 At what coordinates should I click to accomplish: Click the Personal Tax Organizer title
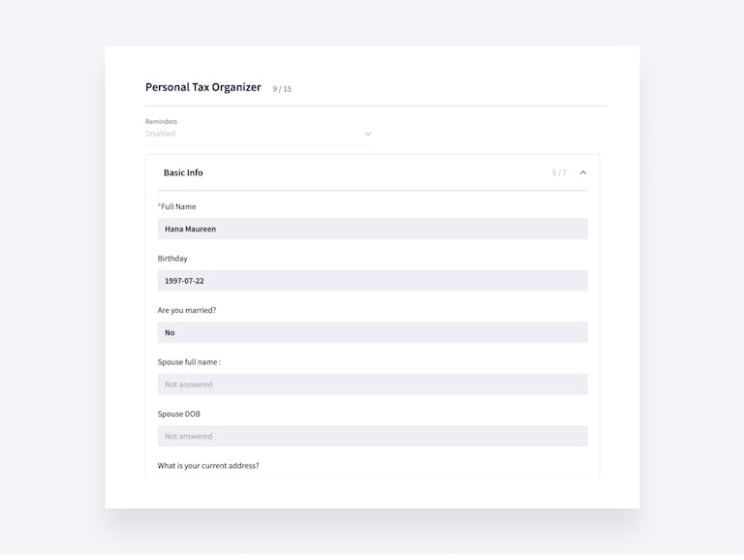click(203, 87)
